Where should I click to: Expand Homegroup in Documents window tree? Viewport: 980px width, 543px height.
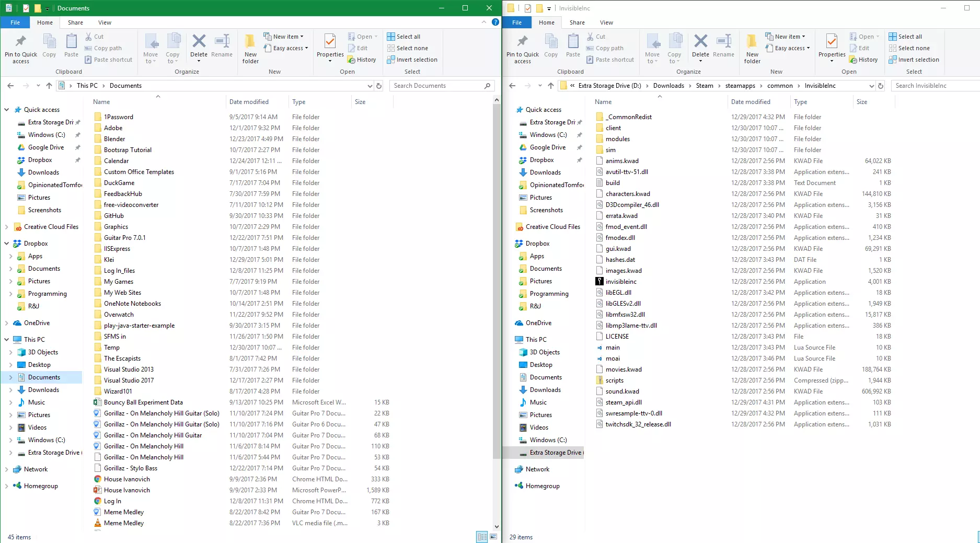7,486
